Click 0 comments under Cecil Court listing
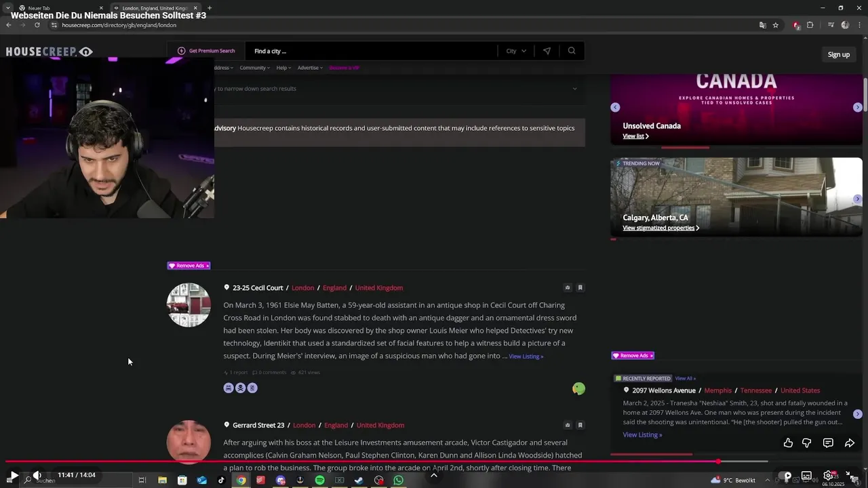868x488 pixels. 269,372
